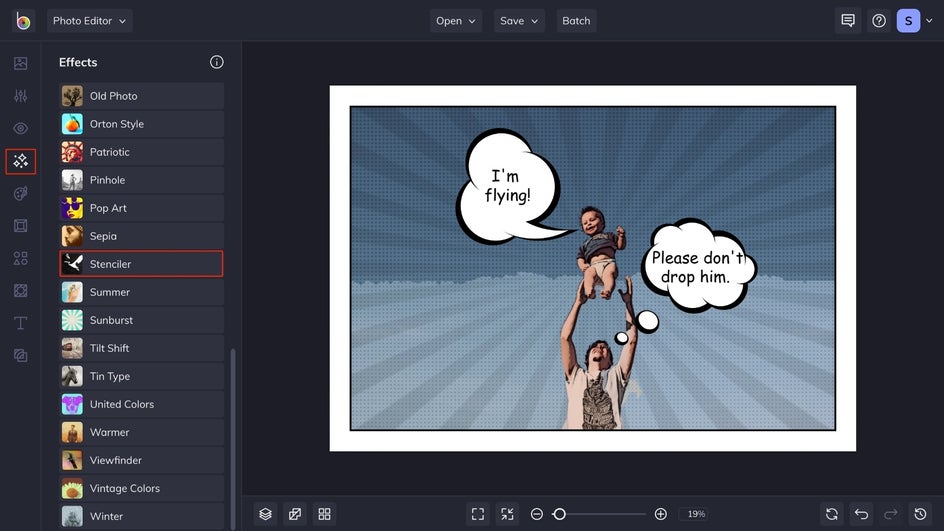This screenshot has width=944, height=531.
Task: Open the history clock icon
Action: 921,514
